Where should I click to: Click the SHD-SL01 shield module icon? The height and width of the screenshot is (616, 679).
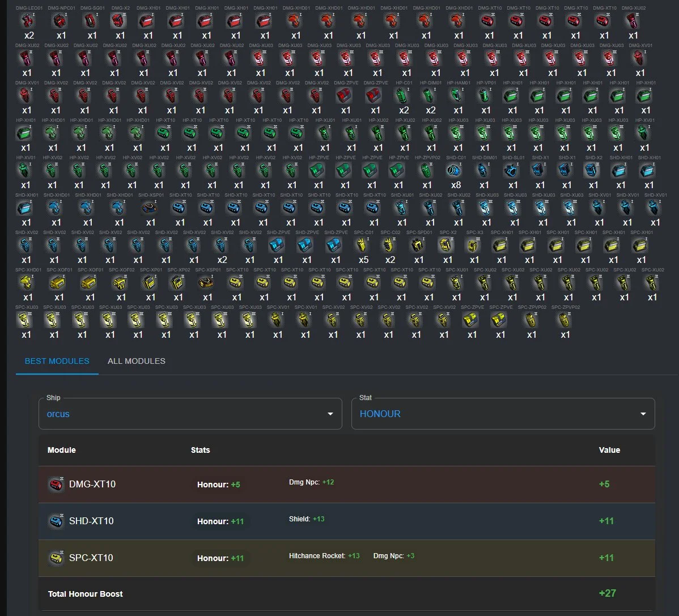pyautogui.click(x=513, y=171)
